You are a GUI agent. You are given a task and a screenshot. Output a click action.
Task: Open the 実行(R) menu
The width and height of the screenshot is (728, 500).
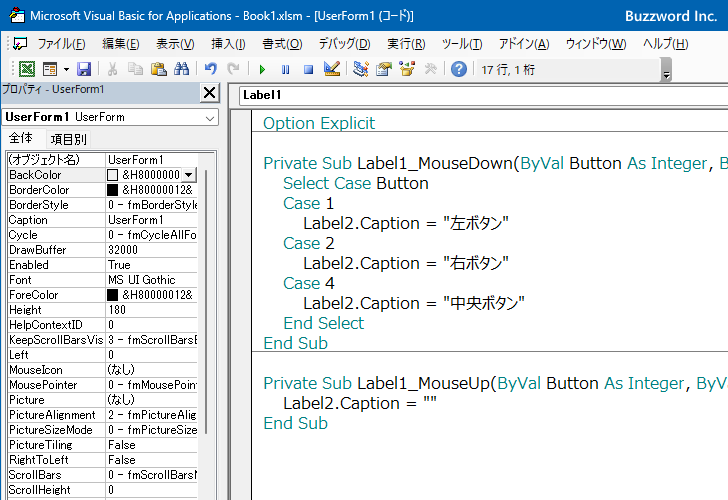(x=406, y=44)
